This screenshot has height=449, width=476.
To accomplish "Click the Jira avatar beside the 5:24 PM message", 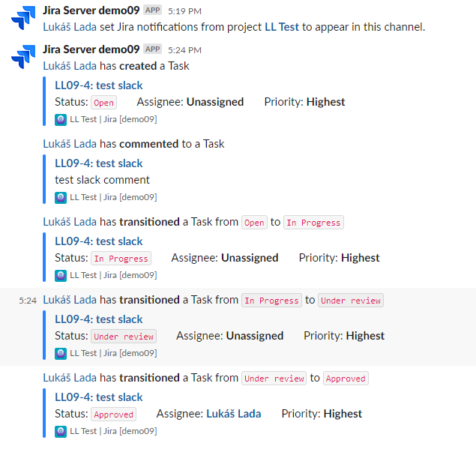I will tap(23, 57).
